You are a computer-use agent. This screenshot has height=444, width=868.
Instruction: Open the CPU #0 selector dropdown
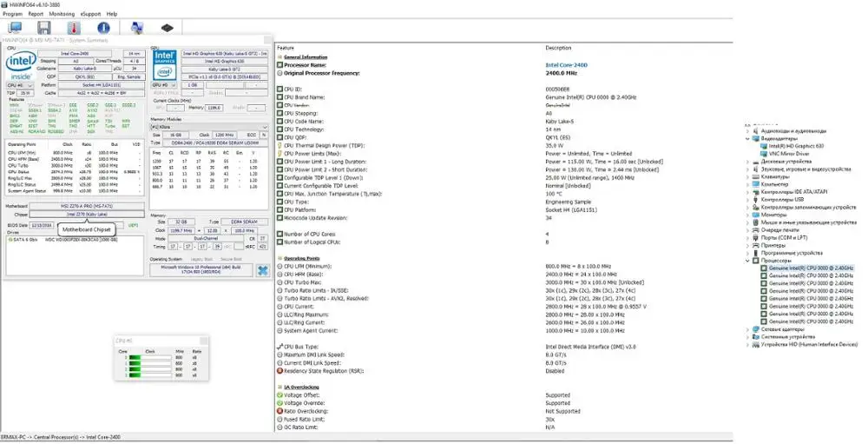pos(20,85)
